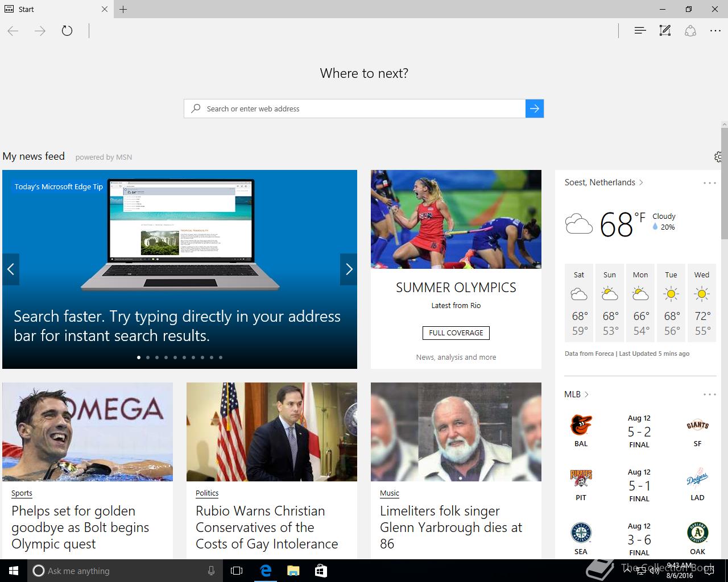Select the last carousel dot indicator
Viewport: 728px width, 582px height.
coord(221,357)
